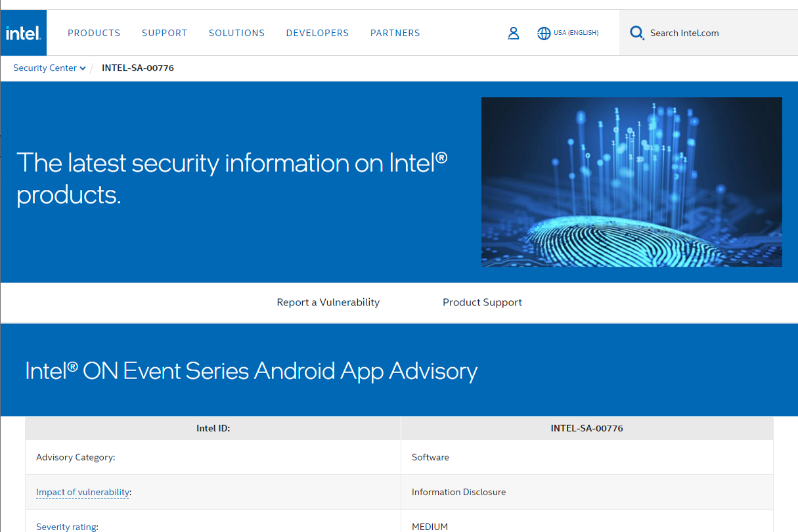This screenshot has width=798, height=532.
Task: Select the globe language icon
Action: [x=544, y=33]
